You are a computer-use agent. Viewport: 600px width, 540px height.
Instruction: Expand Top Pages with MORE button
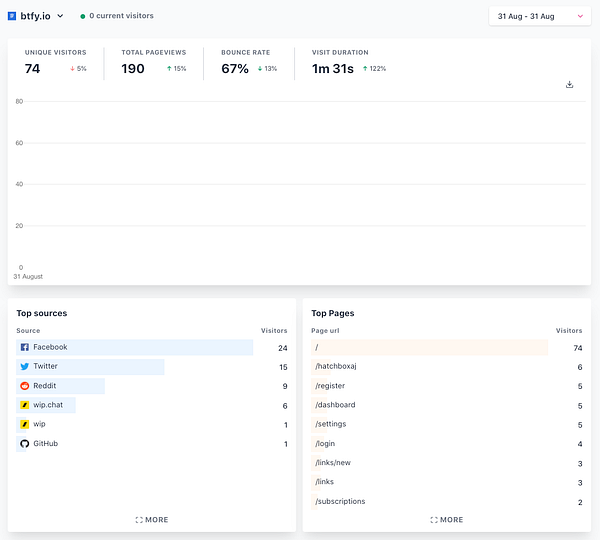click(447, 520)
